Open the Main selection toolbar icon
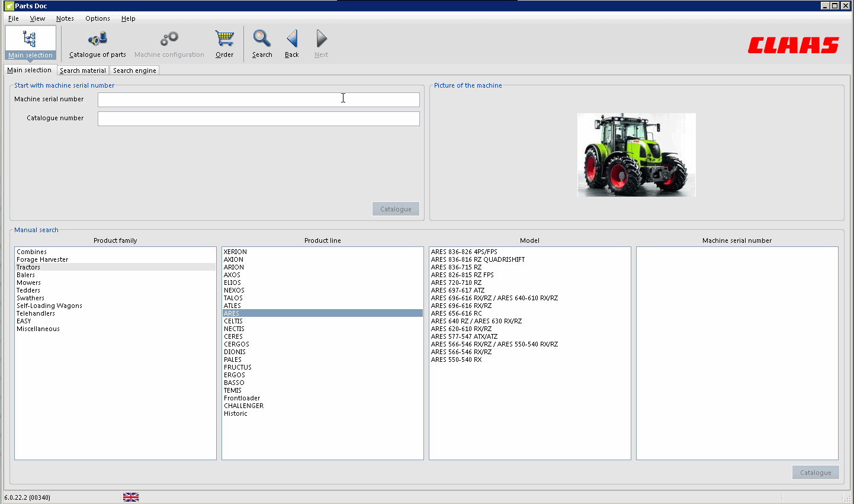Screen dimensions: 854x504 [30, 41]
